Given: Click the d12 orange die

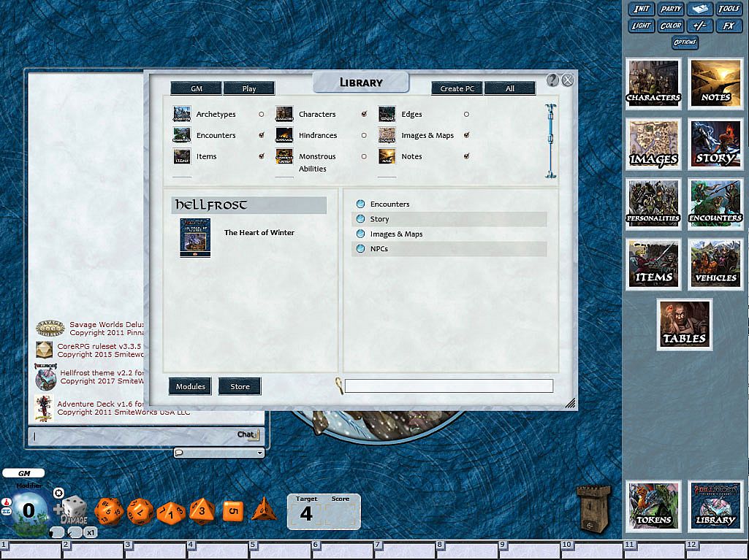Looking at the screenshot, I should (140, 512).
